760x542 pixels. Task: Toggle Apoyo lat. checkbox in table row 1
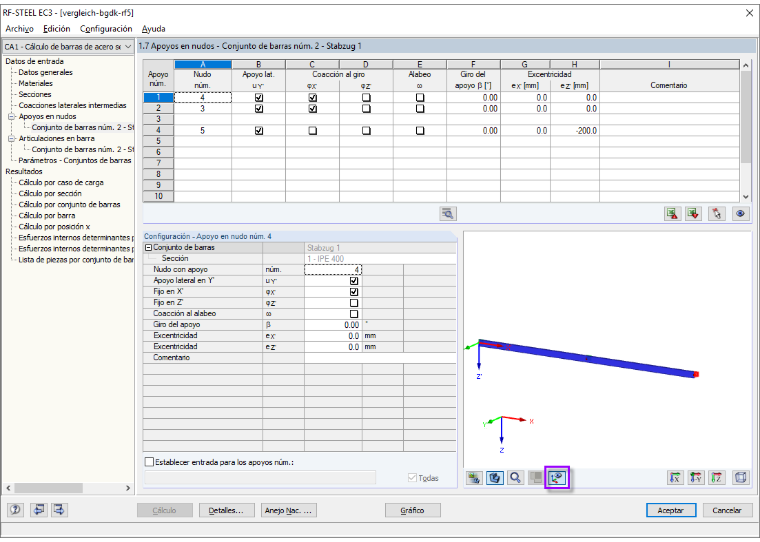click(x=259, y=97)
